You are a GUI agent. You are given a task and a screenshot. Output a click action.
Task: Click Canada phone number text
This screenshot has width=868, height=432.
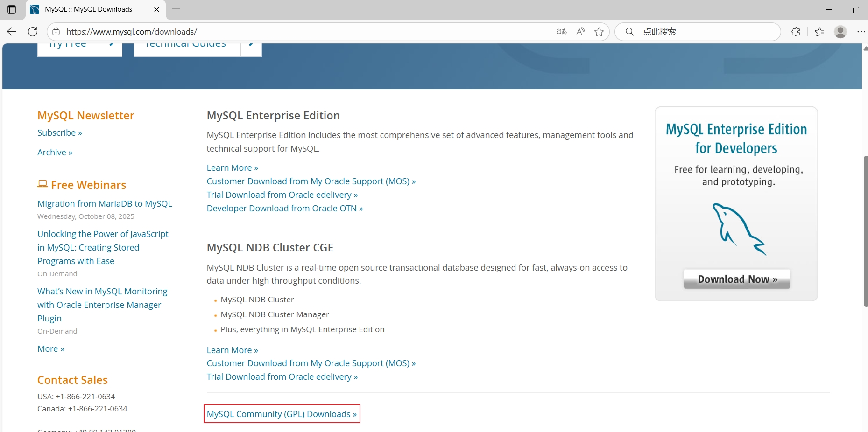(82, 409)
